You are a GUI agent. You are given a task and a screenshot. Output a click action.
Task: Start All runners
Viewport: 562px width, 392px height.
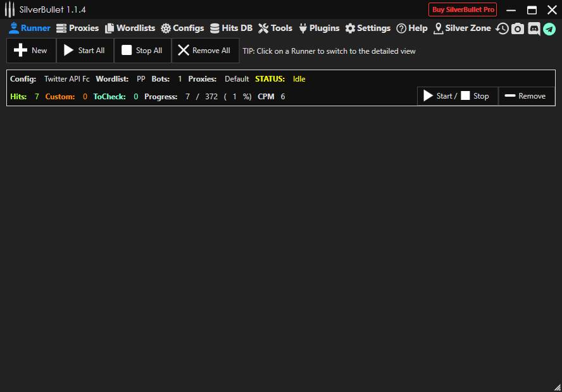(85, 51)
